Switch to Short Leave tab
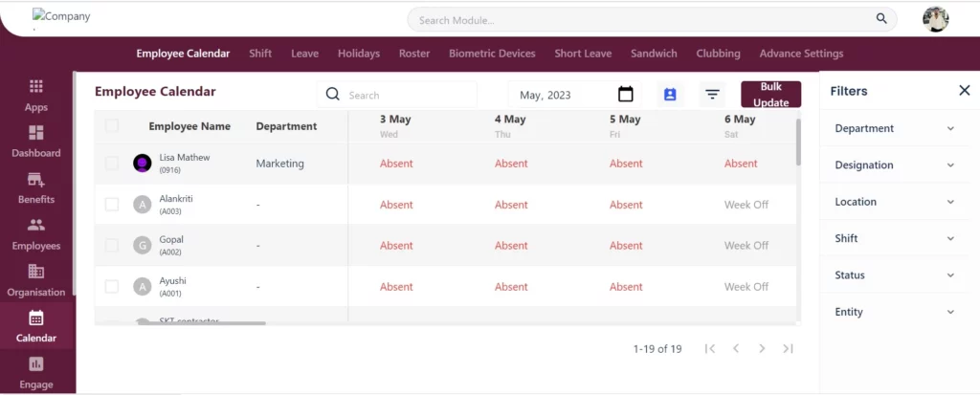The image size is (980, 395). pos(583,54)
